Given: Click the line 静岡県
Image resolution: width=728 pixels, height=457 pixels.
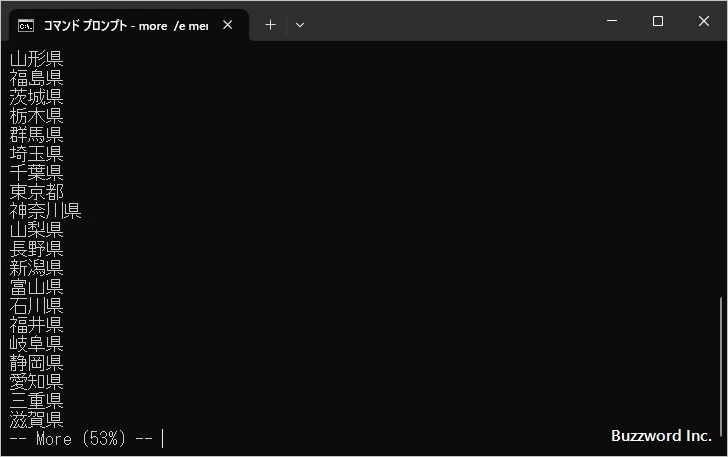Looking at the screenshot, I should pos(36,363).
